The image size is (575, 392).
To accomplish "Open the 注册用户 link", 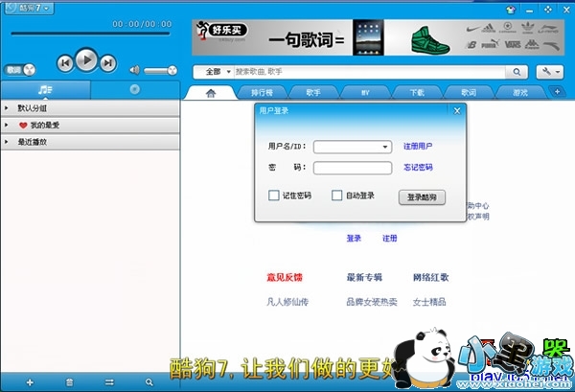I will point(418,147).
